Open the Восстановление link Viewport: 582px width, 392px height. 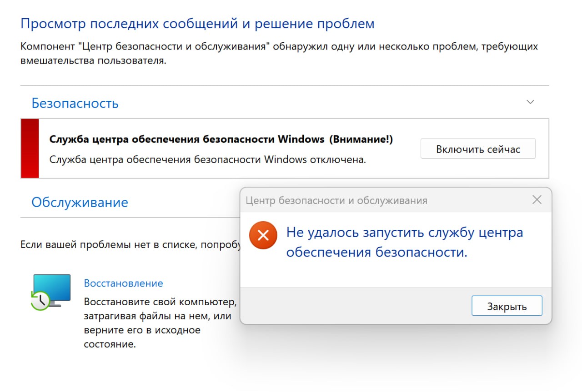[x=123, y=283]
